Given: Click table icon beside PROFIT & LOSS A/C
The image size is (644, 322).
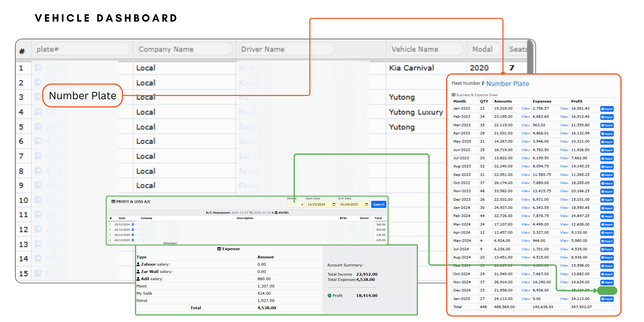Looking at the screenshot, I should click(x=113, y=202).
